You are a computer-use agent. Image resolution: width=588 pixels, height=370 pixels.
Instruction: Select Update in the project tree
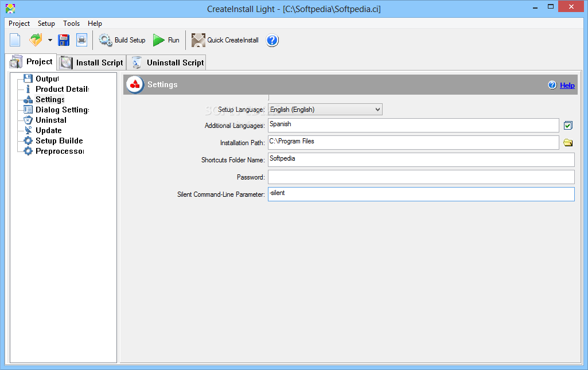coord(48,130)
